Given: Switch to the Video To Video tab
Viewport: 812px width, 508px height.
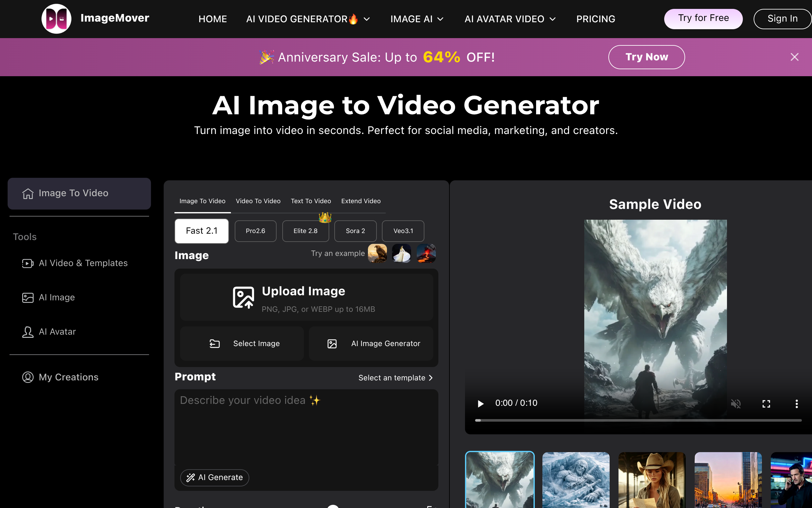Looking at the screenshot, I should click(258, 201).
